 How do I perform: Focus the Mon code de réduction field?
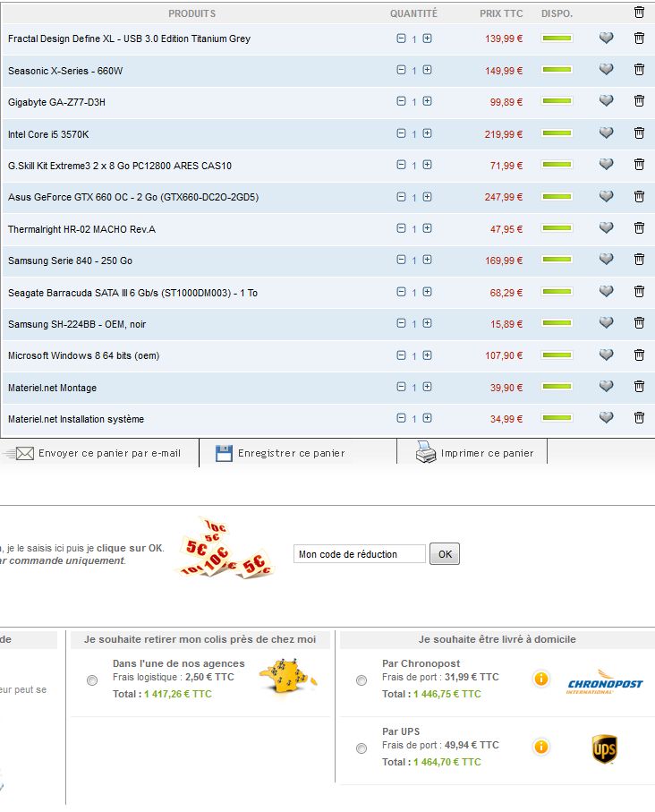[x=360, y=554]
